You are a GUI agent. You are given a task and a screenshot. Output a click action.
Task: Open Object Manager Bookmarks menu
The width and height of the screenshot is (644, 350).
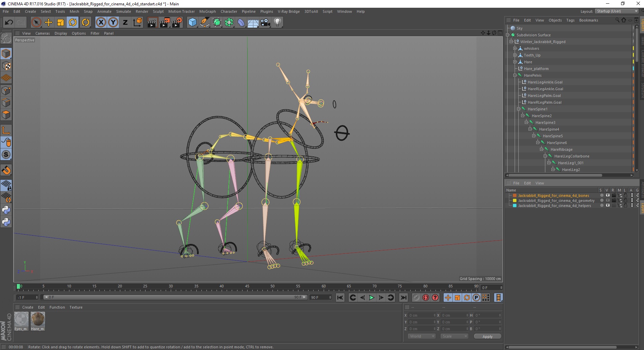tap(588, 20)
